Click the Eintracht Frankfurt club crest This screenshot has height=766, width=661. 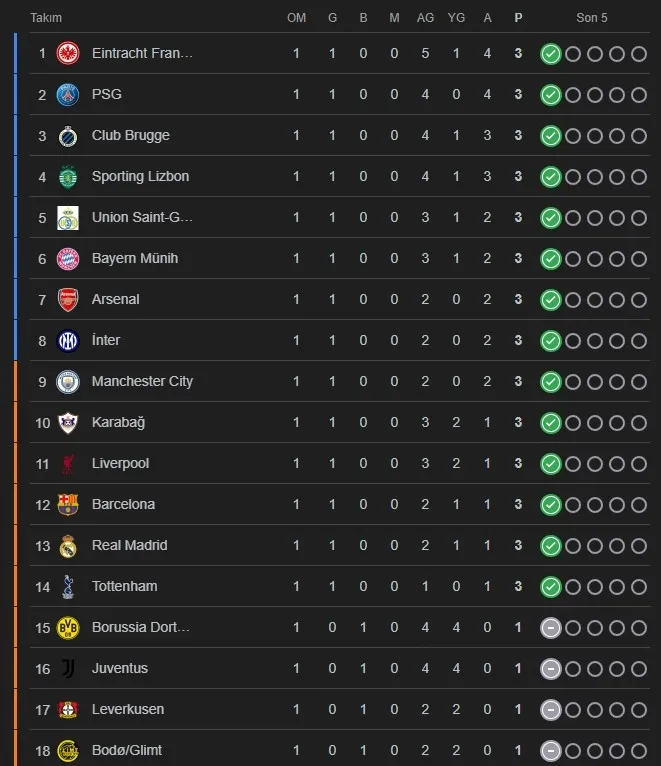click(68, 53)
